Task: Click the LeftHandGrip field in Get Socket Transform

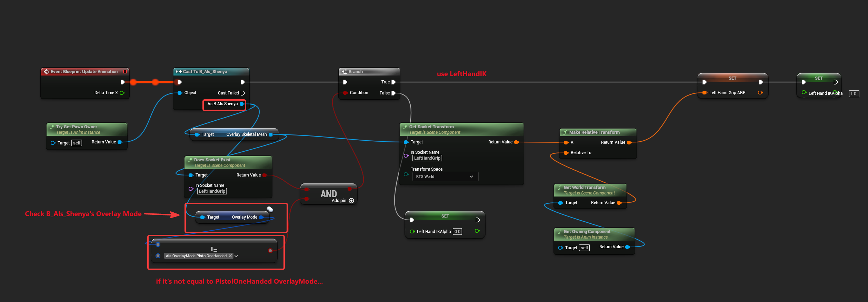Action: 427,158
